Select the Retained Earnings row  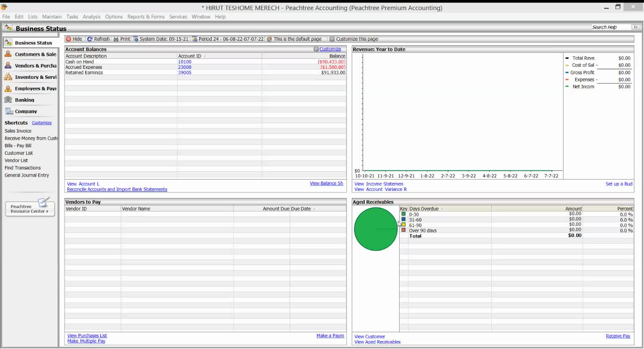(x=205, y=73)
